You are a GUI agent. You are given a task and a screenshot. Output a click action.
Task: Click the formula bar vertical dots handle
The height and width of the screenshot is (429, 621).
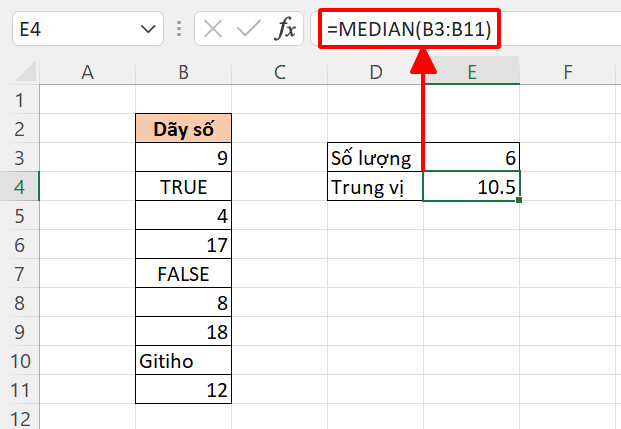click(x=179, y=29)
